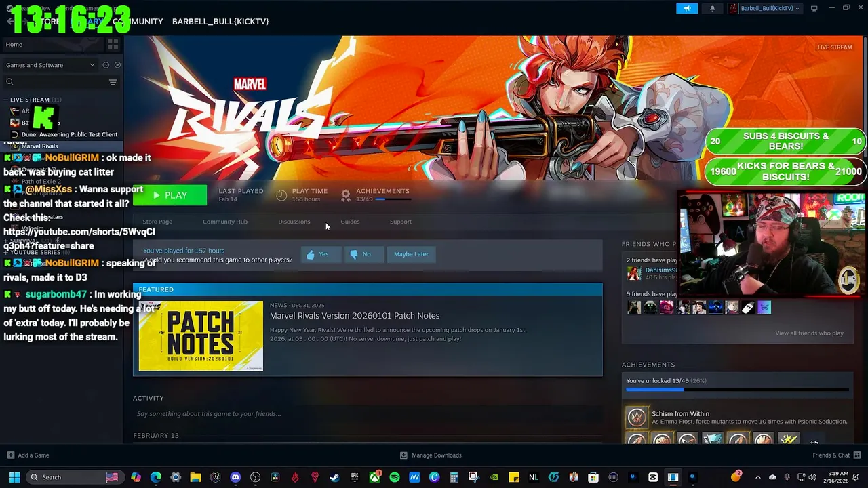Click the achievements 13/49 progress bar
This screenshot has width=868, height=488.
coord(737,390)
